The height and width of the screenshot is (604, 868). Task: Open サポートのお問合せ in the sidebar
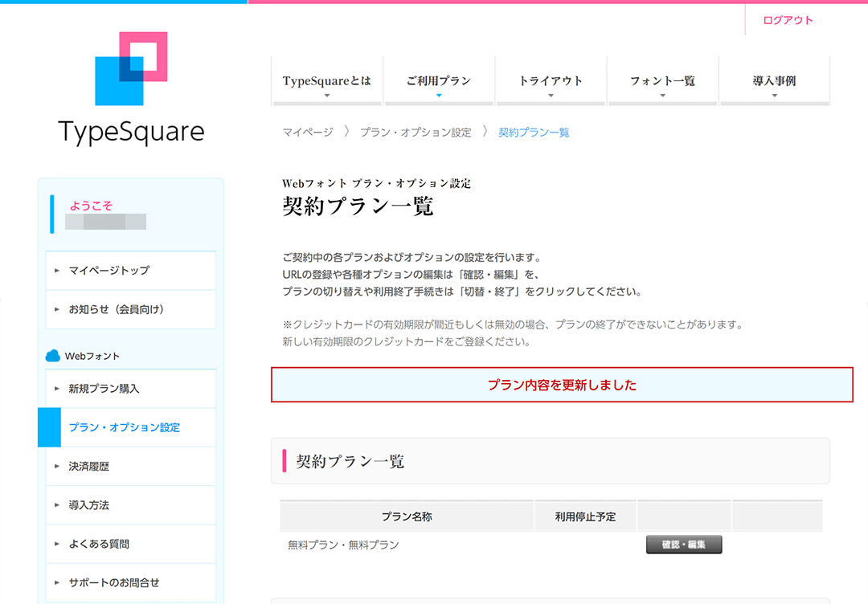click(131, 582)
